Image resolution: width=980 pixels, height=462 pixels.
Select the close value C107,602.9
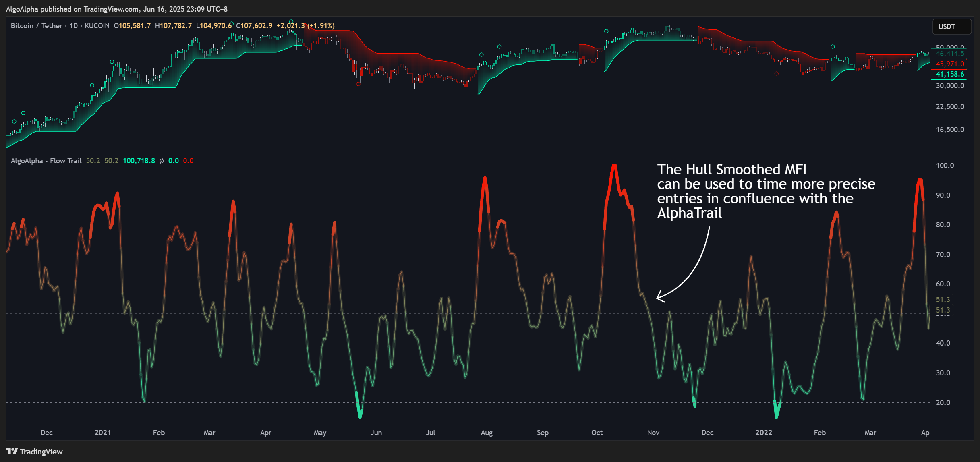click(x=254, y=26)
